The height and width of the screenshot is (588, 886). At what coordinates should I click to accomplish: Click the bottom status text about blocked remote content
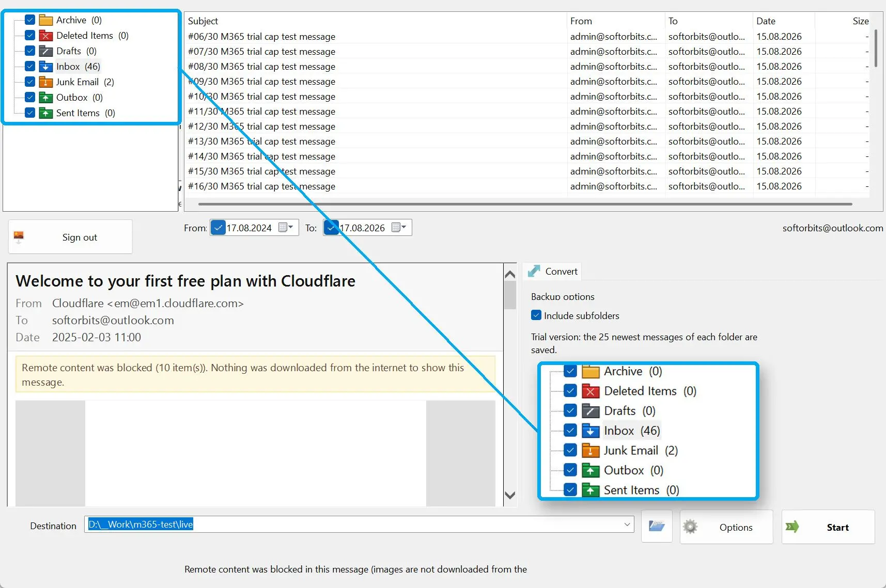coord(355,569)
